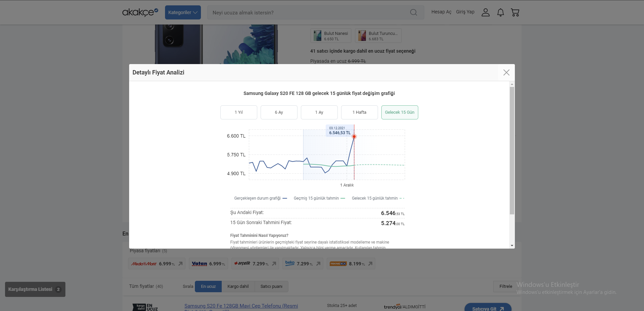Open Arçelik 7.299 TL price offer

coord(255,264)
